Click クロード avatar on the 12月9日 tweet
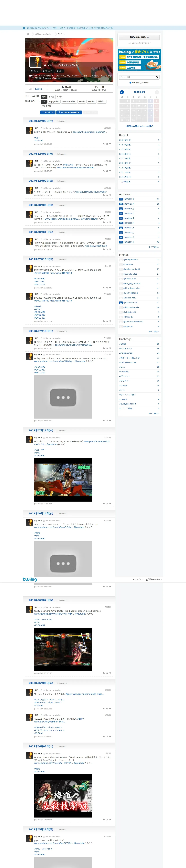This screenshot has height=868, width=186. coord(29,130)
